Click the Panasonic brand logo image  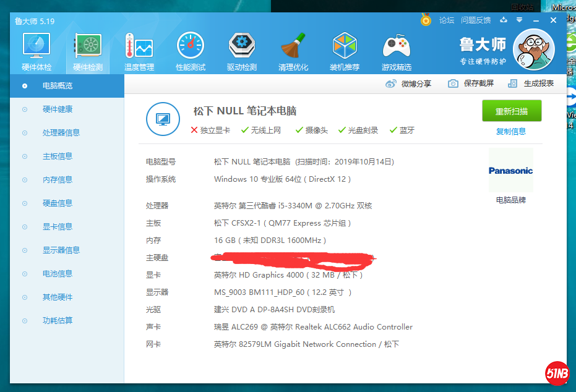[510, 171]
